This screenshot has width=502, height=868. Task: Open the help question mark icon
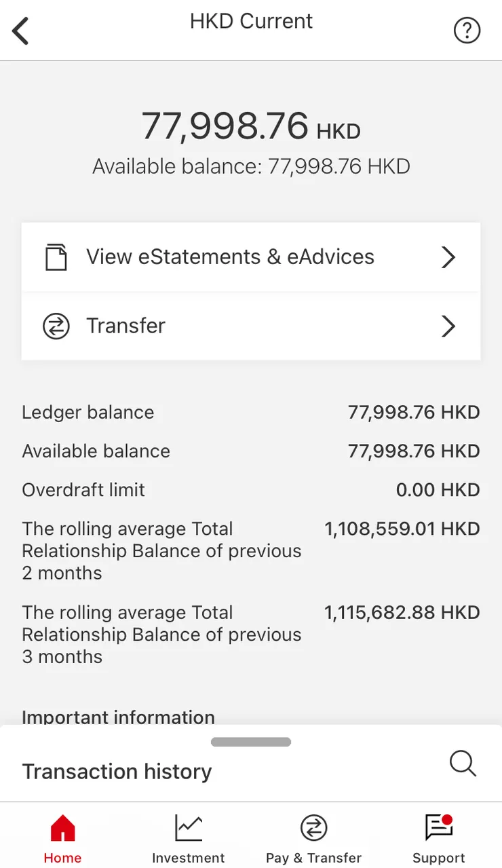coord(467,31)
